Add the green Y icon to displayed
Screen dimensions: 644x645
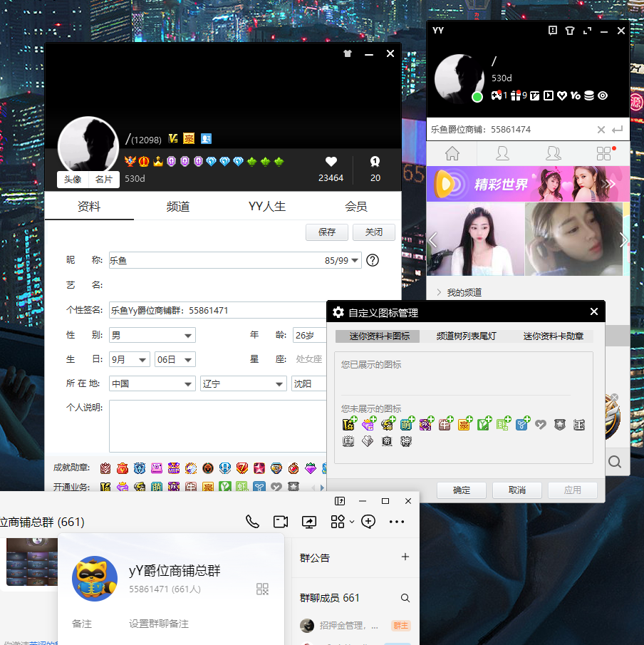pos(484,424)
